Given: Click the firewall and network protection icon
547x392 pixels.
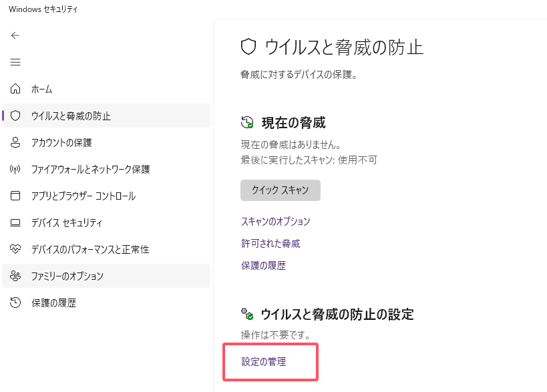Looking at the screenshot, I should tap(14, 169).
